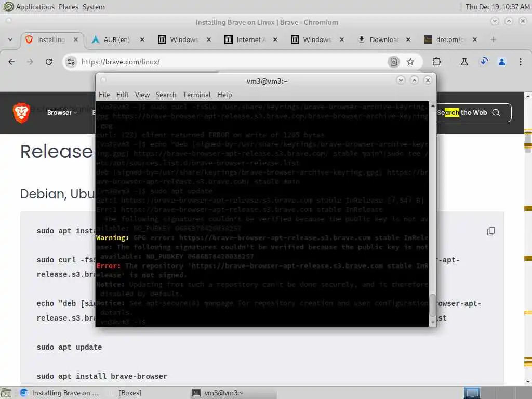Open terminal Help menu
This screenshot has width=532, height=399.
point(224,95)
